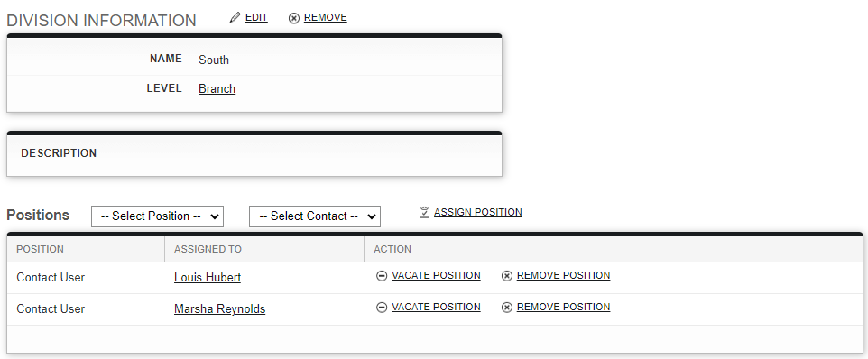The width and height of the screenshot is (868, 359).
Task: Click the vacate minus icon in Louis Hubert row
Action: point(382,276)
